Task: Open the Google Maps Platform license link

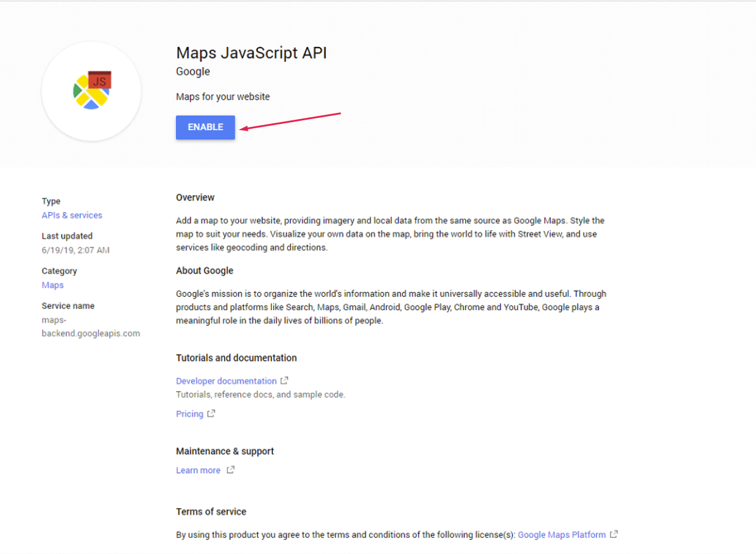Action: 562,535
